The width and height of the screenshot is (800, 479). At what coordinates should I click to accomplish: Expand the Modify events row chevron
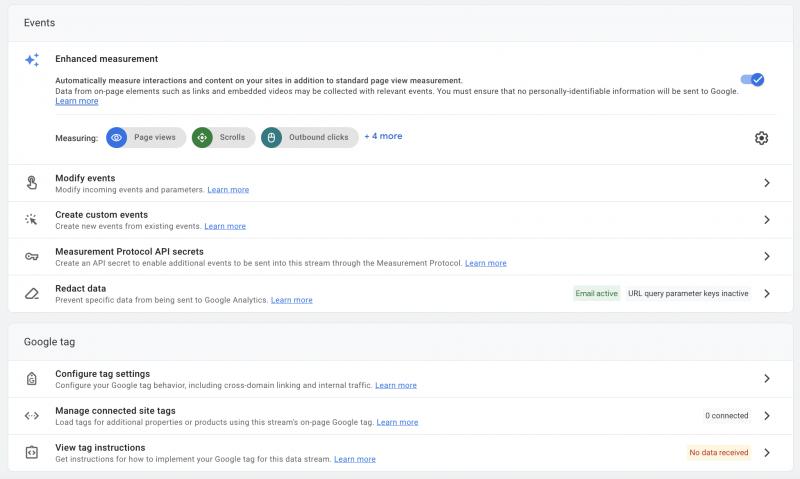[767, 183]
